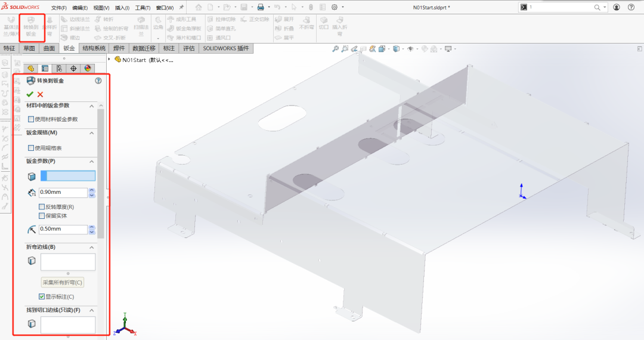
Task: Toggle 反转厚度(R) checkbox
Action: click(x=42, y=206)
